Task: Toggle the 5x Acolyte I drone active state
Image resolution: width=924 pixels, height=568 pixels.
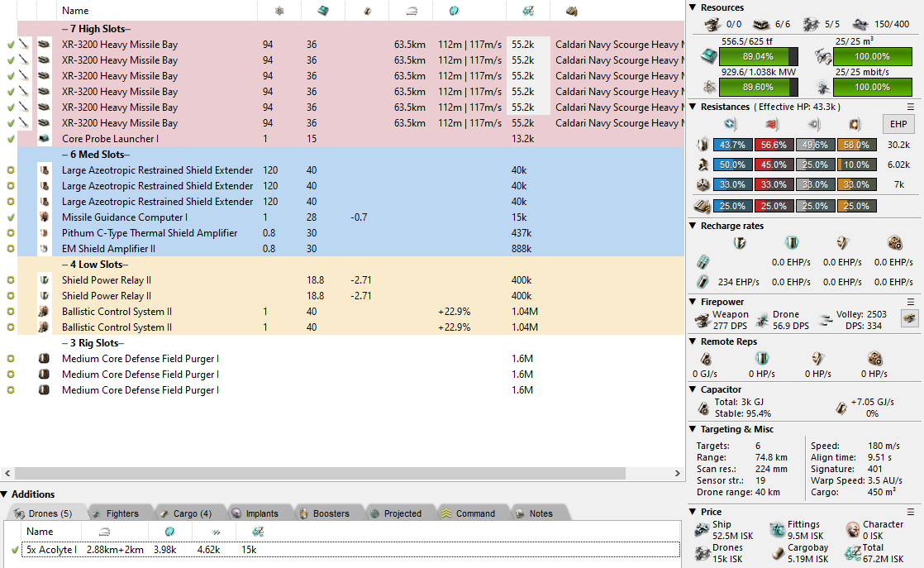Action: click(x=15, y=550)
